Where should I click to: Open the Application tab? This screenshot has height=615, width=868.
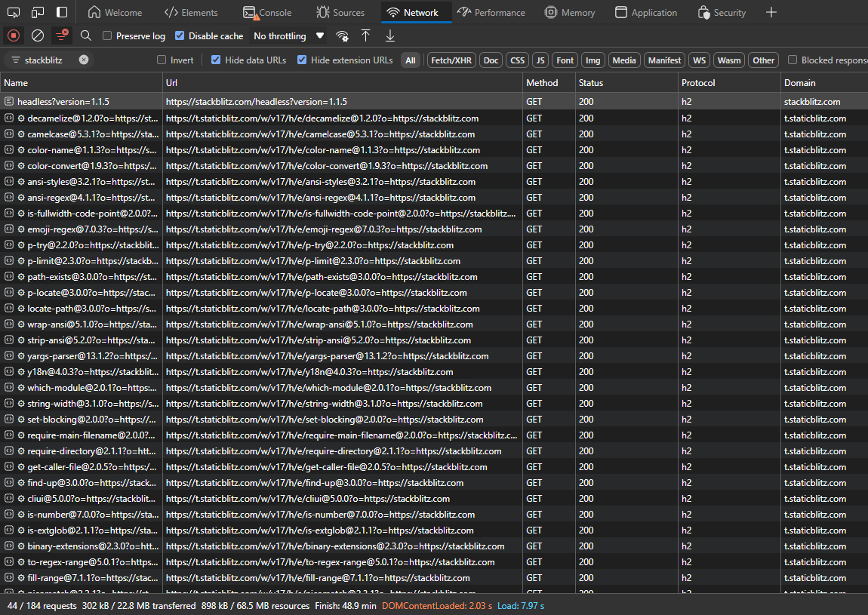pos(646,12)
